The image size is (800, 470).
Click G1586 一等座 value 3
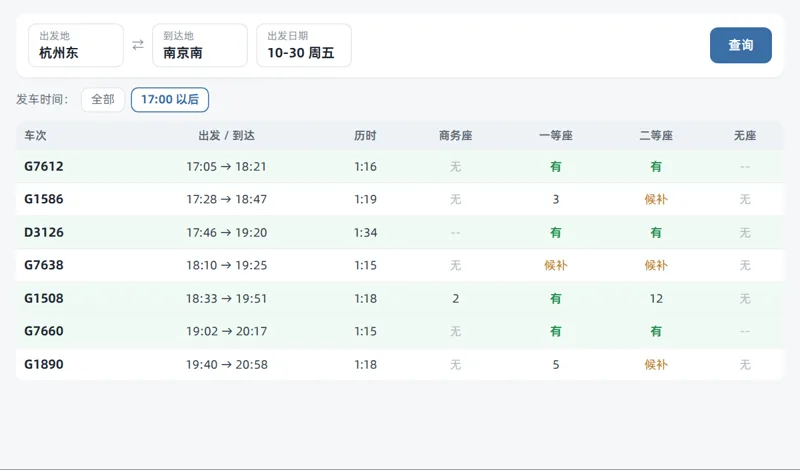pos(556,199)
